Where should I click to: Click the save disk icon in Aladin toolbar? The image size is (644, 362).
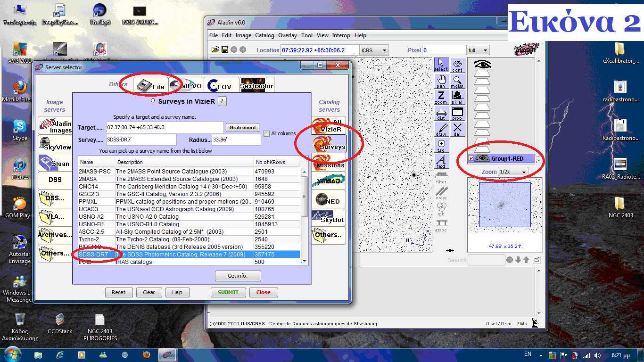tap(225, 49)
